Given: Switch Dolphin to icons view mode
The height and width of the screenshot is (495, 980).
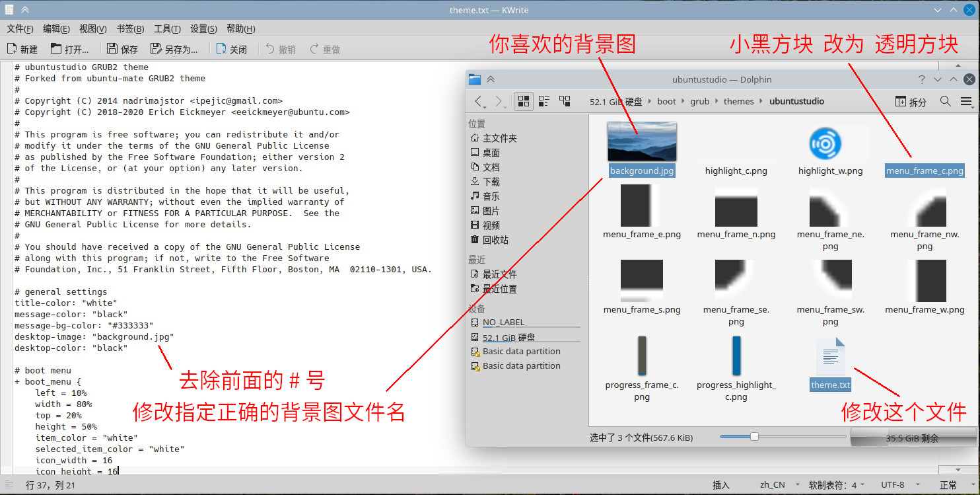Looking at the screenshot, I should (x=524, y=101).
